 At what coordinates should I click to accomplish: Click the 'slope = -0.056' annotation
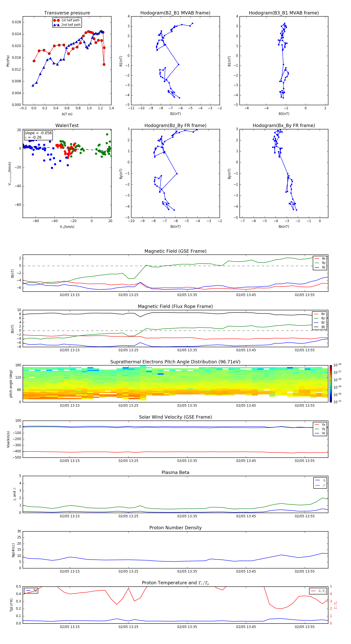38,133
